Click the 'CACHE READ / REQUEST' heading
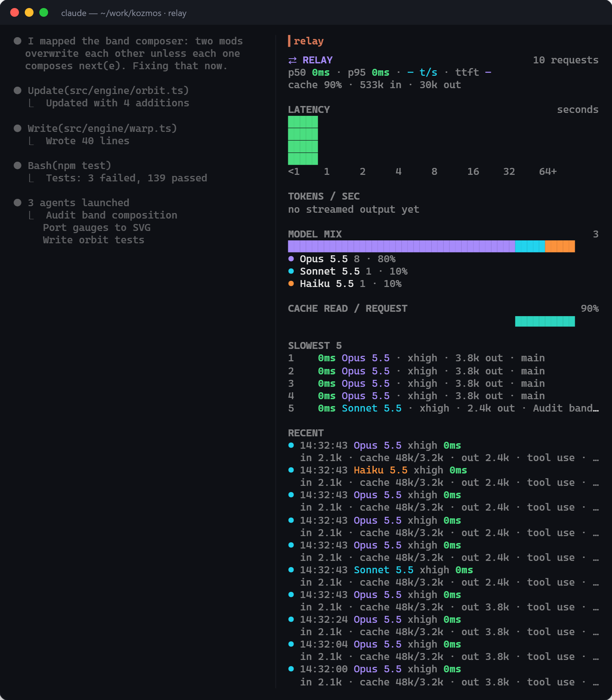The height and width of the screenshot is (700, 612). click(x=348, y=308)
